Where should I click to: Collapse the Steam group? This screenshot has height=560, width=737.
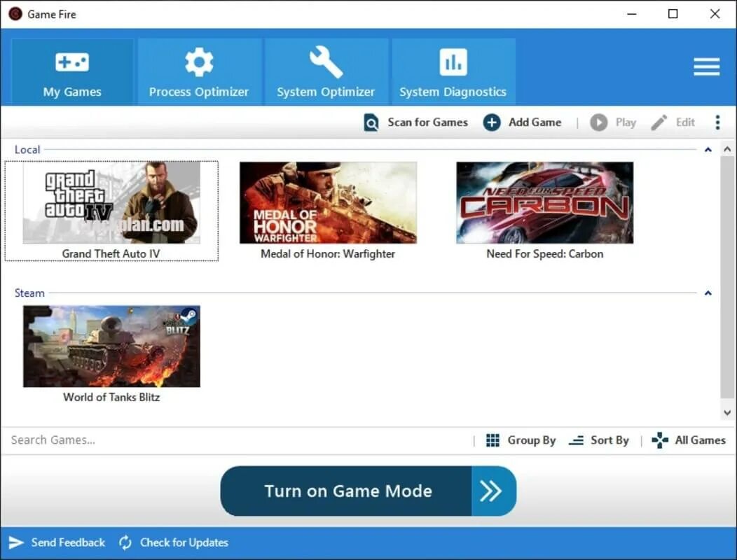click(x=708, y=293)
